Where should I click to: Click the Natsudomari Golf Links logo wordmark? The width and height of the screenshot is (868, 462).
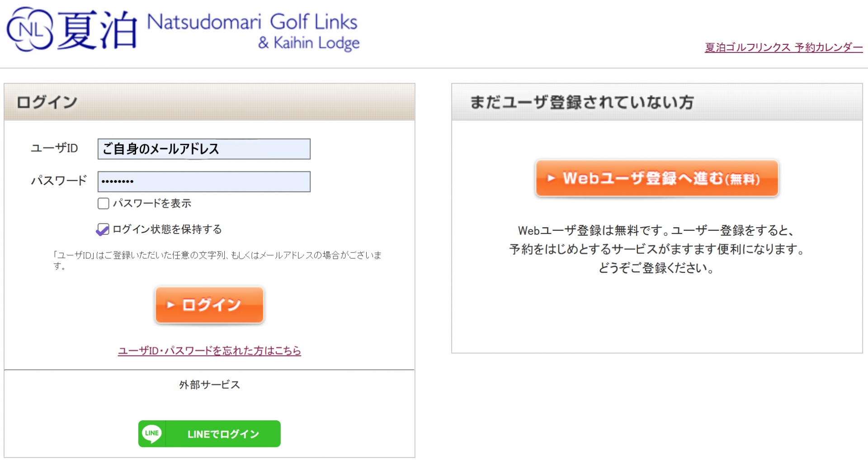(x=253, y=31)
